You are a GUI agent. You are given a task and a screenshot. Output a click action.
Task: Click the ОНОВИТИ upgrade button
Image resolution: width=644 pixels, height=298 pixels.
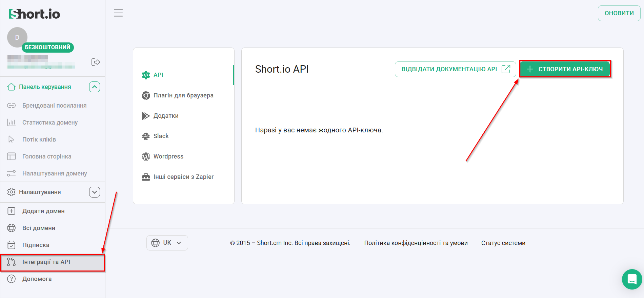coord(619,13)
